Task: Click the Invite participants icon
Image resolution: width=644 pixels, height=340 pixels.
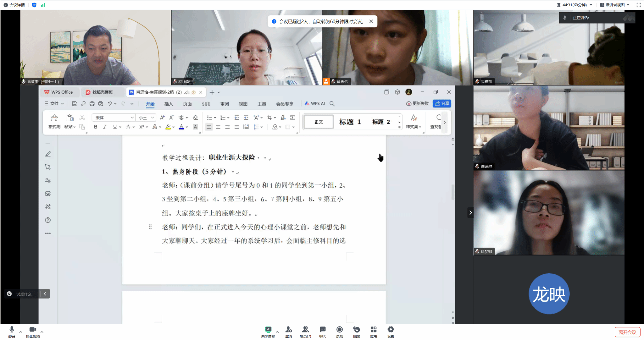Action: coord(288,330)
